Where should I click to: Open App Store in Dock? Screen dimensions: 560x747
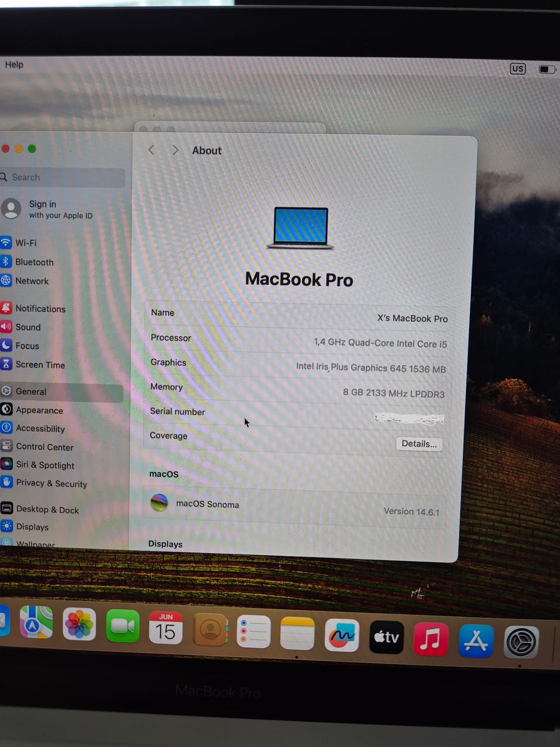click(x=476, y=641)
